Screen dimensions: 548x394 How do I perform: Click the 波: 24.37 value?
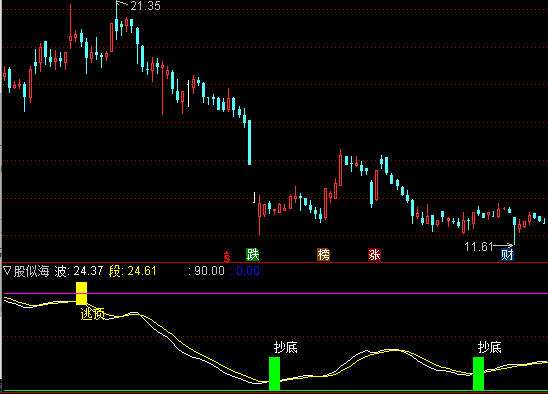coord(79,271)
